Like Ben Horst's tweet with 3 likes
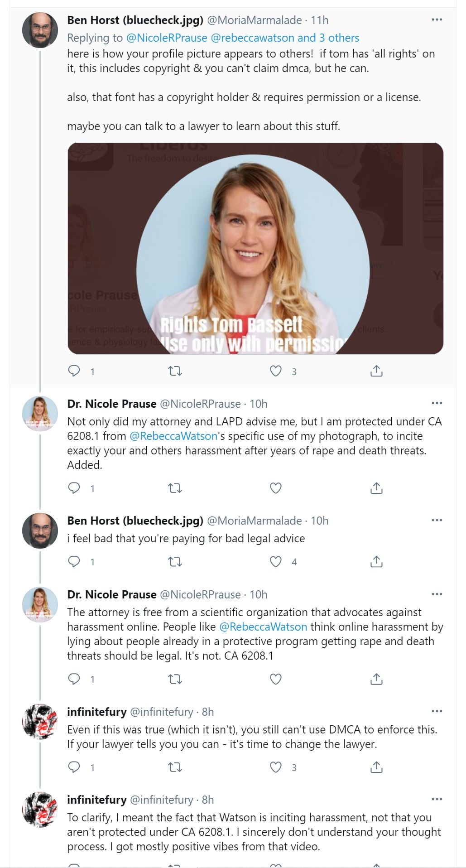The height and width of the screenshot is (868, 466). (x=276, y=371)
